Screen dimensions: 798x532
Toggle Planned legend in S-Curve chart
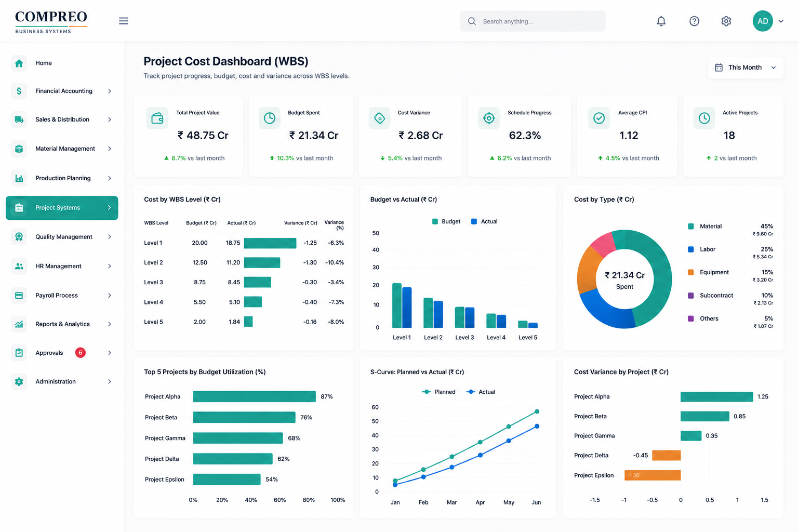click(x=439, y=392)
